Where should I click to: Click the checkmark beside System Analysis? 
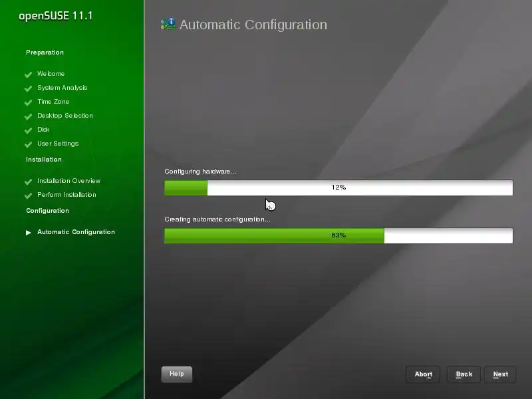tap(28, 88)
